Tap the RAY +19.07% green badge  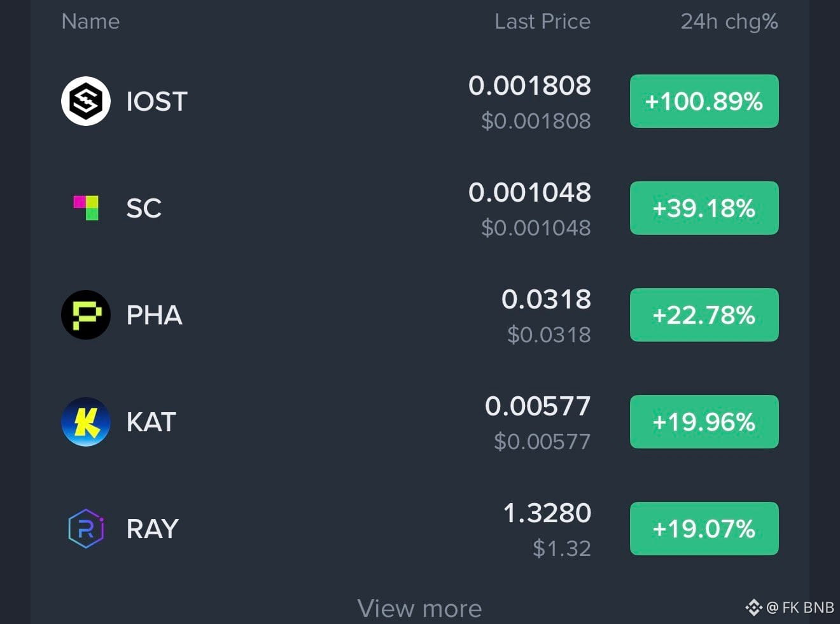click(x=704, y=529)
